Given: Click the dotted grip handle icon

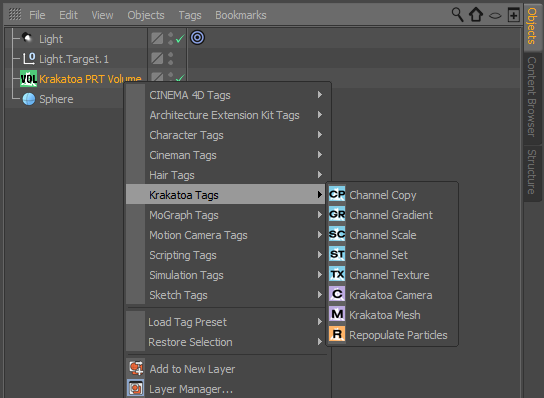Looking at the screenshot, I should click(15, 15).
